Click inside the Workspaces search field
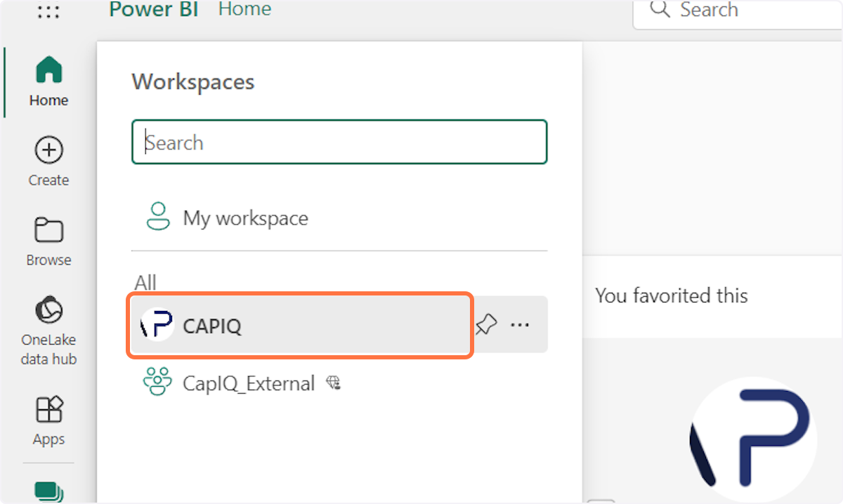Screen dimensions: 843x504 339,142
